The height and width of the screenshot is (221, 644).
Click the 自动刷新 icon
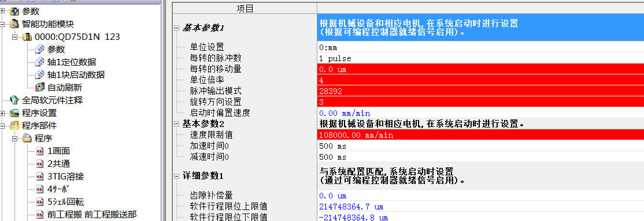tap(39, 87)
